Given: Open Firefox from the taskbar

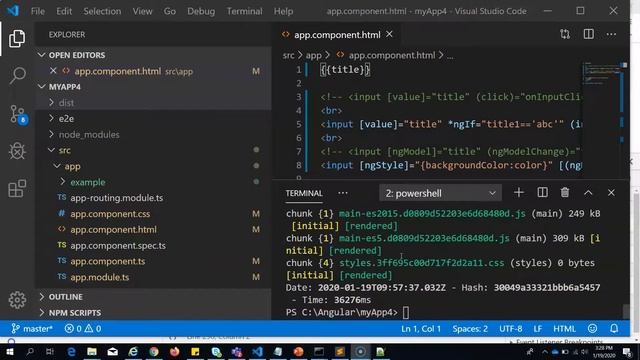Looking at the screenshot, I should [x=175, y=351].
